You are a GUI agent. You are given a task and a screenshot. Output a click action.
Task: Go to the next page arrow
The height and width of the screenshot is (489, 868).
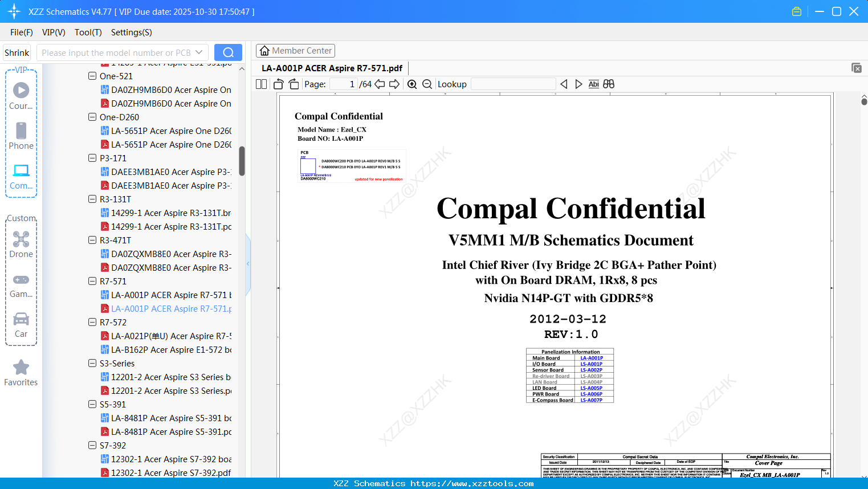pyautogui.click(x=394, y=84)
